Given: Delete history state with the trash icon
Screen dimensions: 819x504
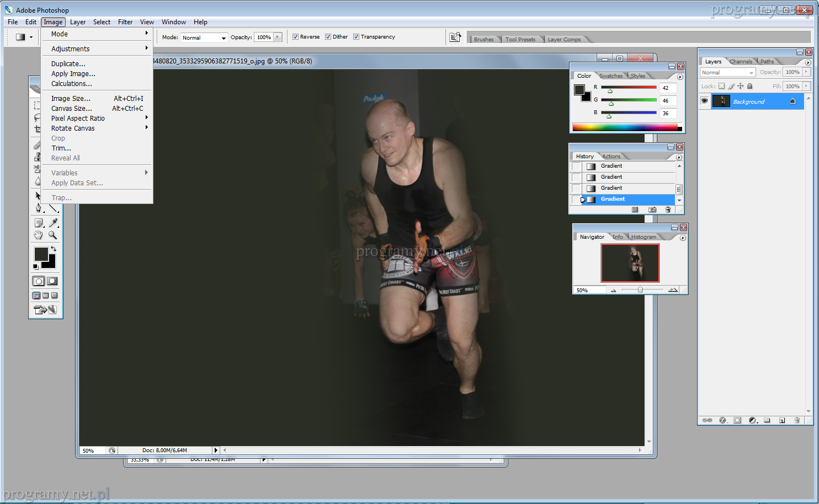Looking at the screenshot, I should 668,210.
